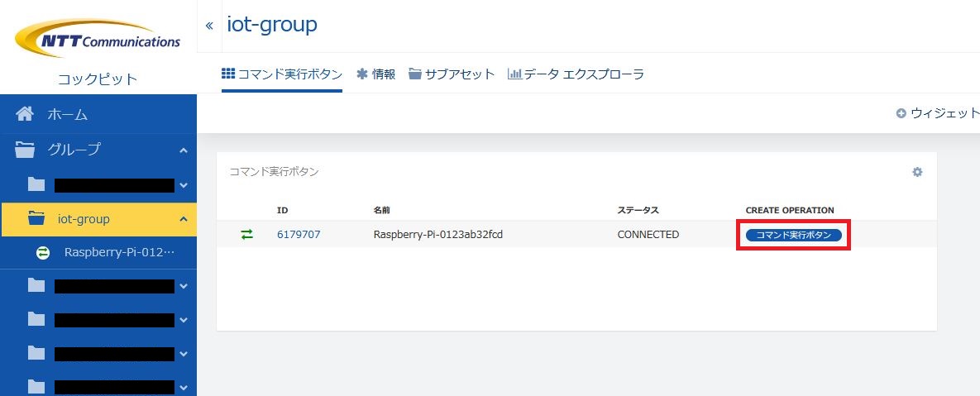Viewport: 980px width, 396px height.
Task: Click the iot-group folder icon in sidebar
Action: tap(36, 219)
